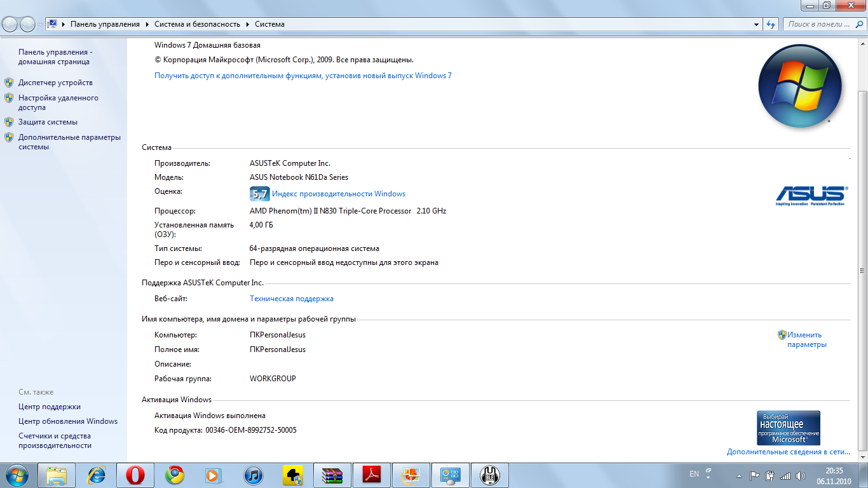Click the 64-разрядная операционная система text
Viewport: 868px width, 488px height.
(315, 248)
